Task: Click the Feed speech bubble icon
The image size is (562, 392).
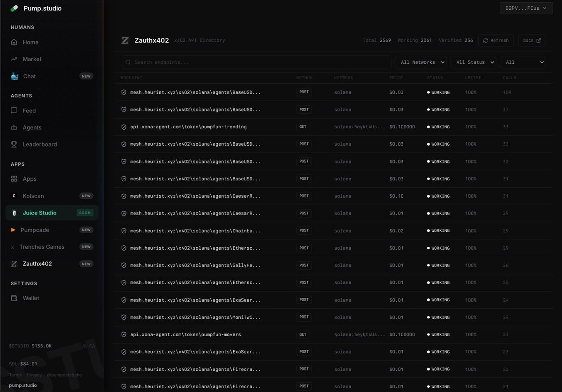Action: [x=14, y=111]
